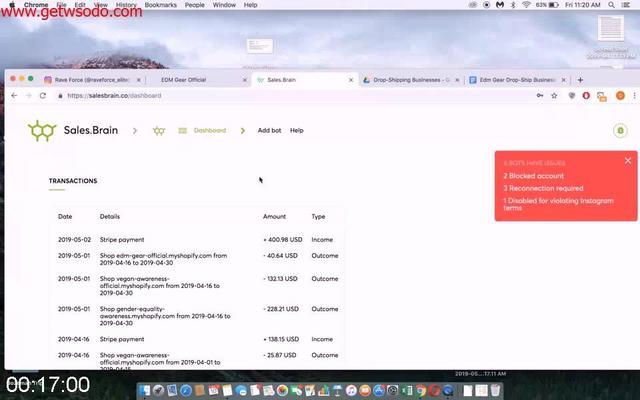Image resolution: width=640 pixels, height=400 pixels.
Task: Open the People menu
Action: tap(195, 5)
